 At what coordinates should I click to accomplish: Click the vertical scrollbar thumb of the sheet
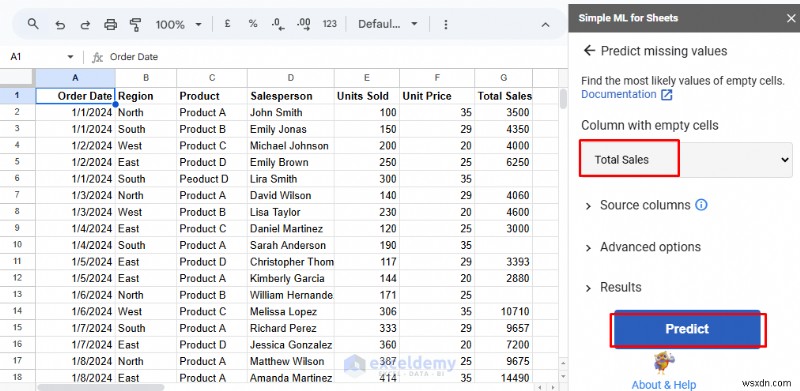coord(563,99)
